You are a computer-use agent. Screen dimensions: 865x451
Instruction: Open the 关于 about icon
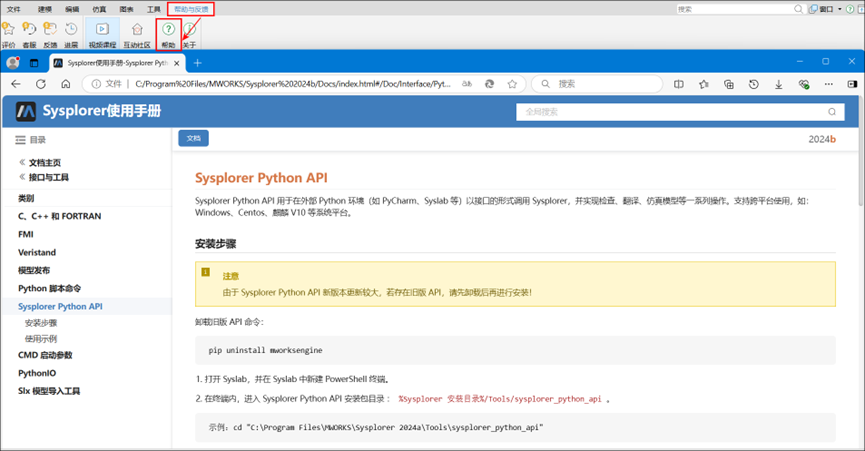pos(190,29)
